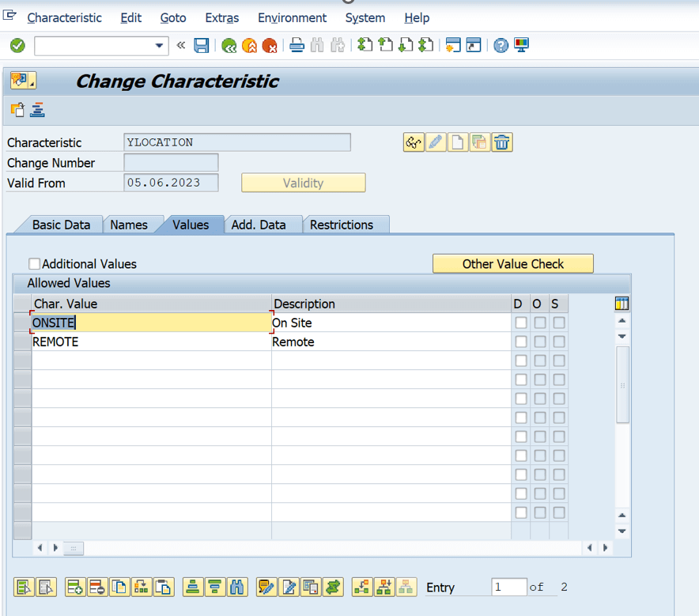
Task: Click the Help question mark icon
Action: (501, 45)
